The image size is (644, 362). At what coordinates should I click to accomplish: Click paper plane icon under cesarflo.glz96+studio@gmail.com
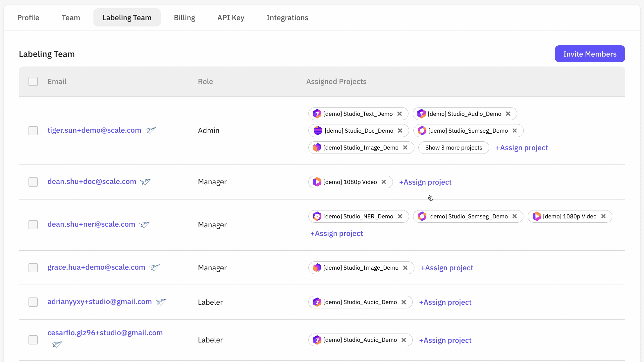tap(57, 344)
